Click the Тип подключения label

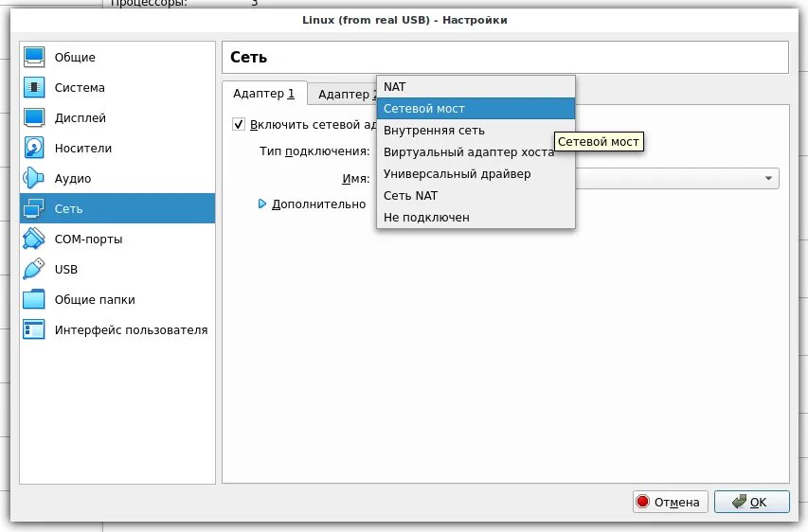pyautogui.click(x=314, y=151)
